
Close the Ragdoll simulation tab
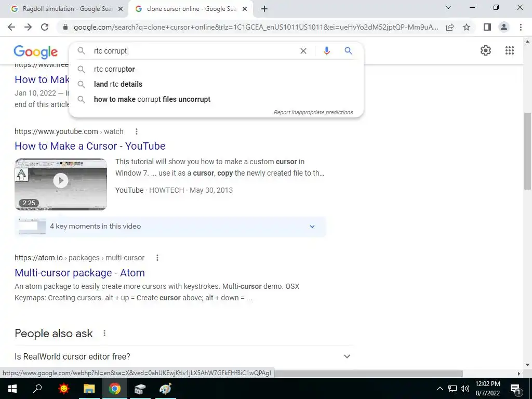click(120, 9)
